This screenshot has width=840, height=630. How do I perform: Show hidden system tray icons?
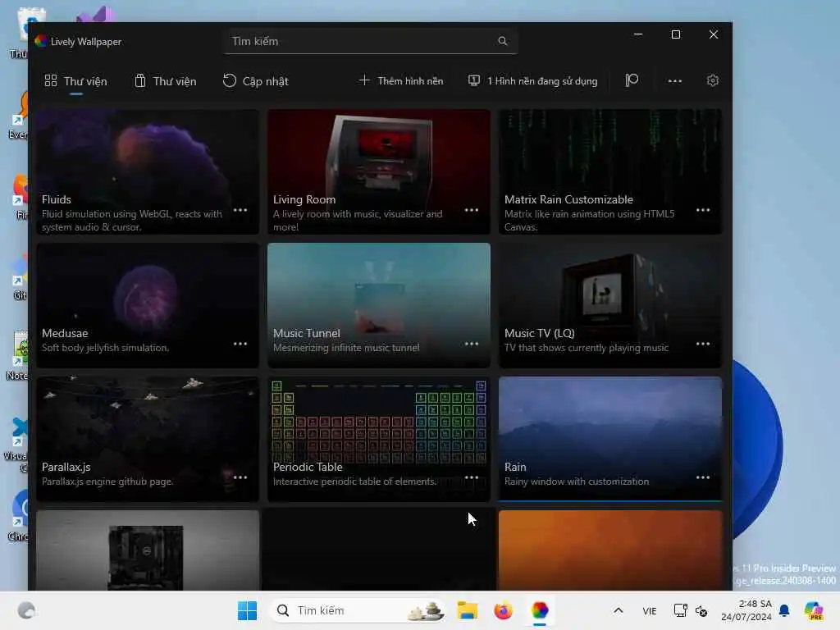pyautogui.click(x=619, y=610)
